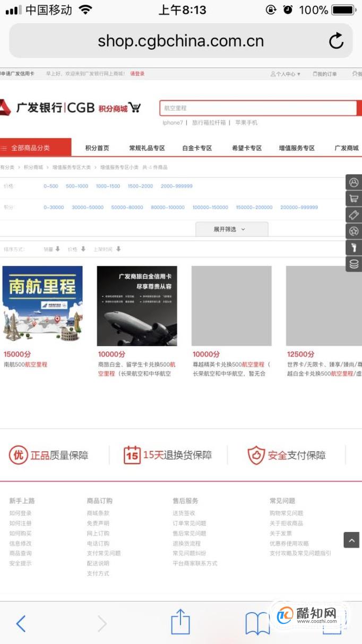Open 全部商品分类 category menu
362x644 pixels.
36,148
